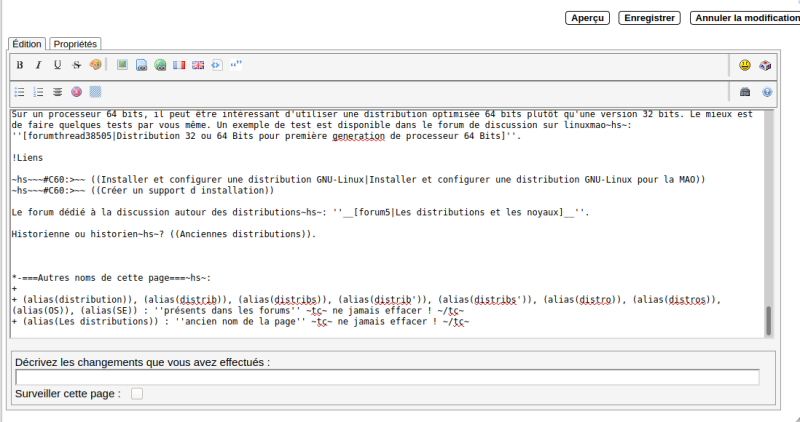The image size is (800, 422).
Task: Apply strikethrough with the S icon
Action: [76, 65]
